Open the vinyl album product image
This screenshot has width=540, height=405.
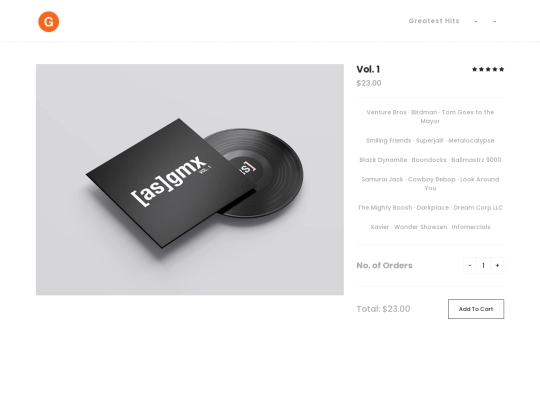[x=190, y=179]
